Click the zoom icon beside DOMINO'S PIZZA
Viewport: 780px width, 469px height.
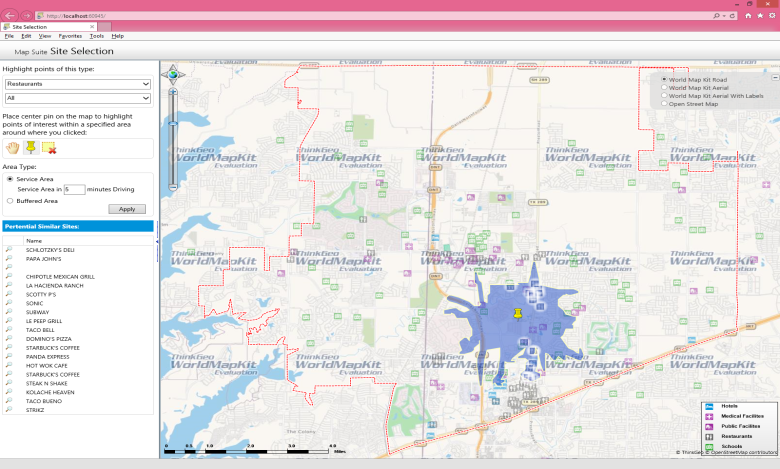coord(9,339)
